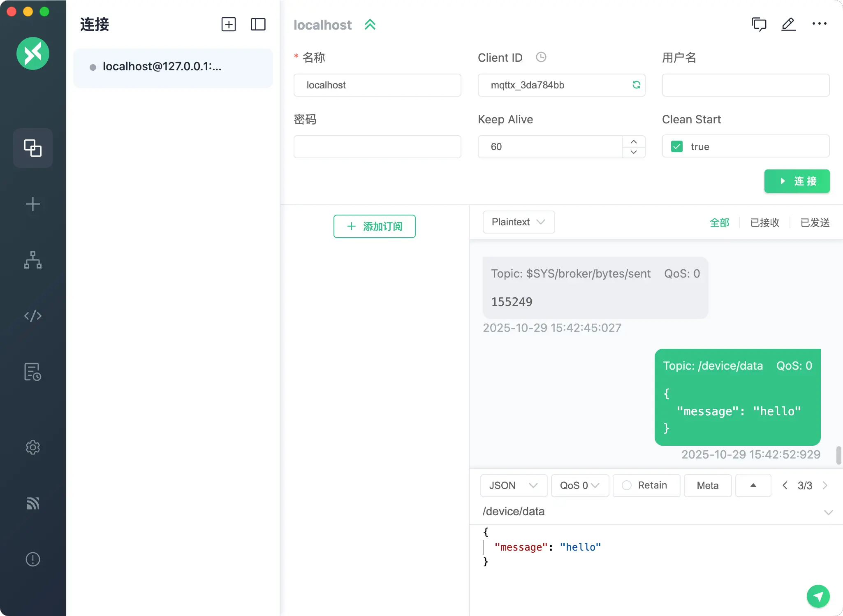Screen dimensions: 843x616
Task: Create a new connection with the plus icon
Action: point(229,24)
